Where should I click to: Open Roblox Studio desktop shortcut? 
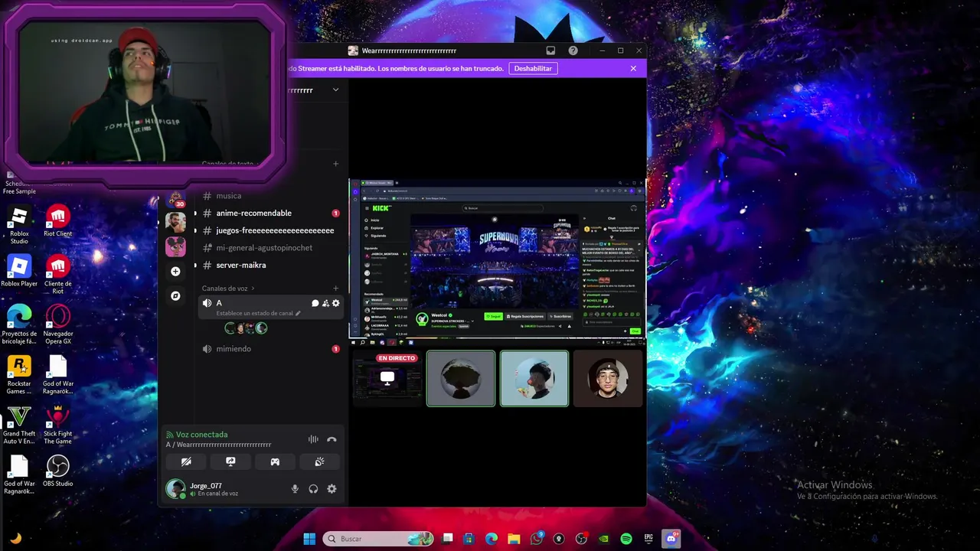pos(19,225)
